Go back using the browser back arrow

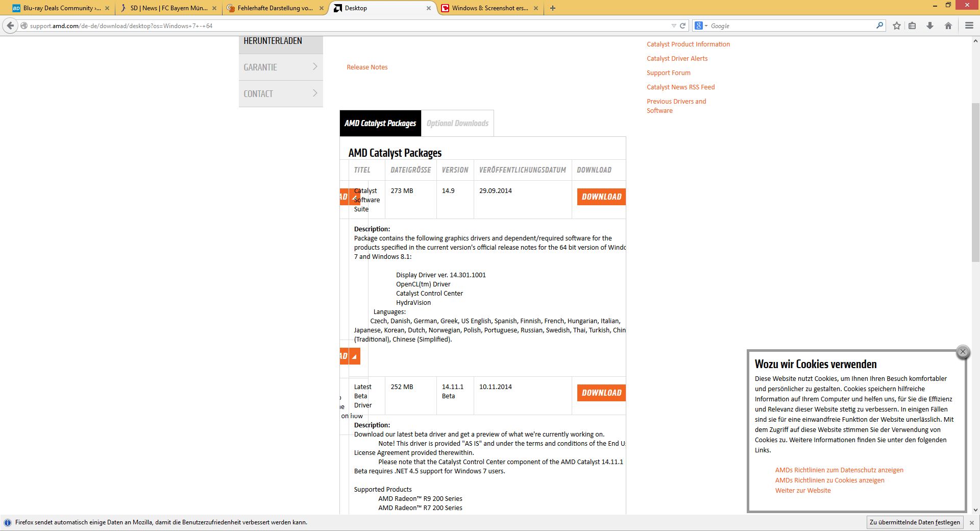click(10, 26)
